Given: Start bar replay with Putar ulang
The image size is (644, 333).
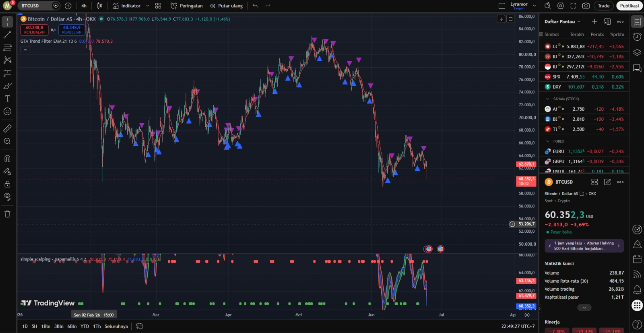Looking at the screenshot, I should [x=226, y=6].
